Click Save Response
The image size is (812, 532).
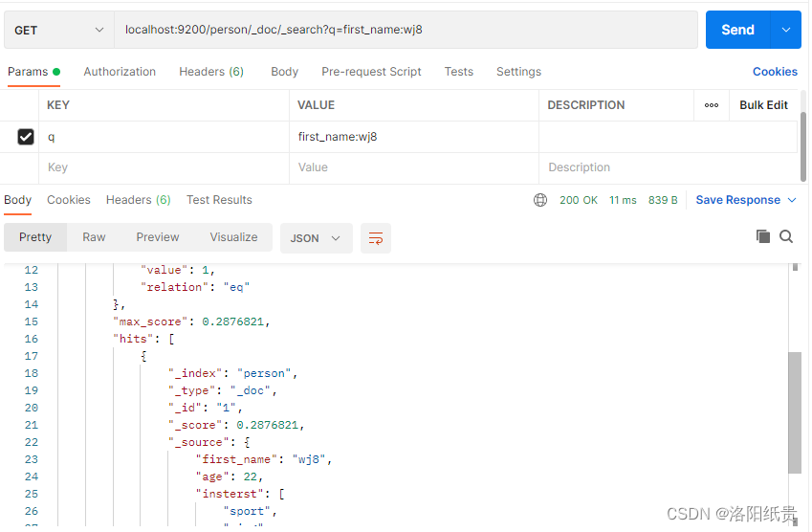point(738,200)
